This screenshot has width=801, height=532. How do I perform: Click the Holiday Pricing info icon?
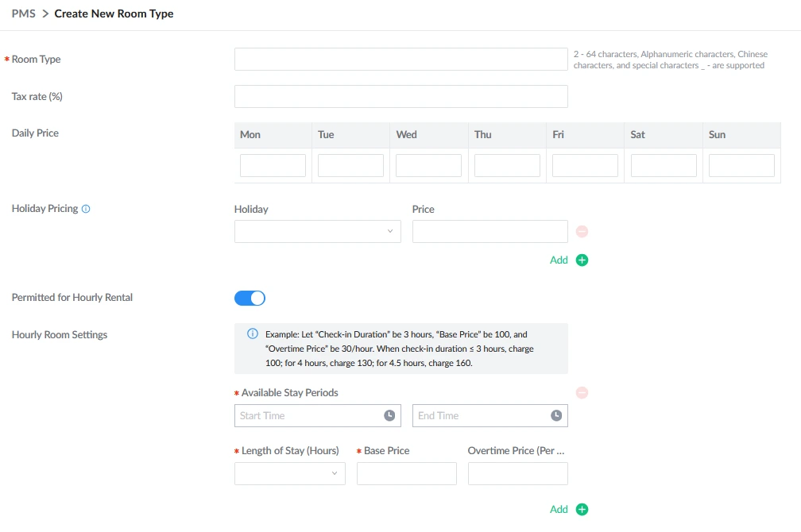86,209
